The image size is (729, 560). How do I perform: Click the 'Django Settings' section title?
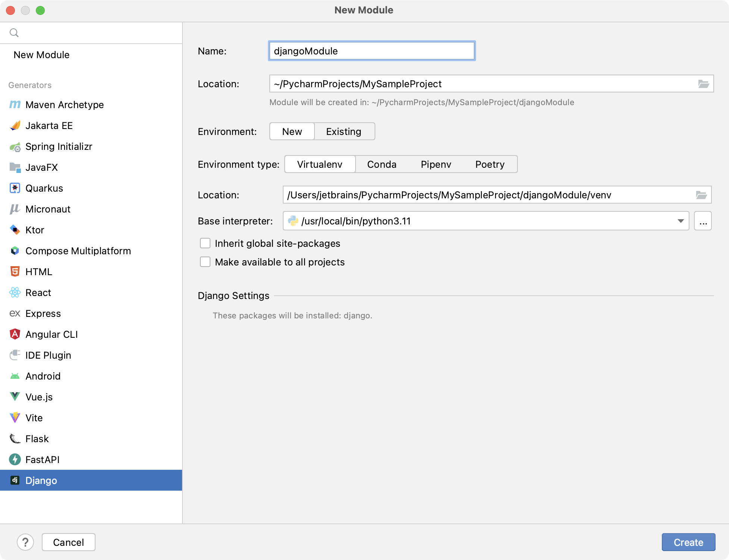click(234, 296)
